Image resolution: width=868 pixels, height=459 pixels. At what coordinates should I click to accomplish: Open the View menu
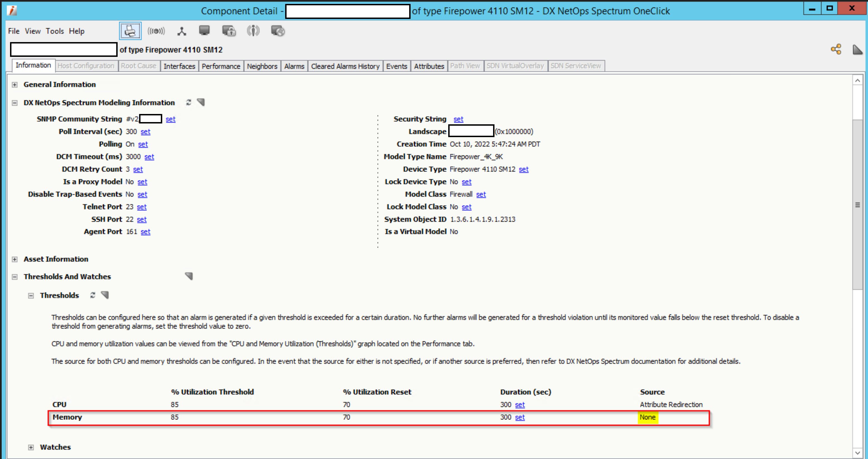point(33,31)
